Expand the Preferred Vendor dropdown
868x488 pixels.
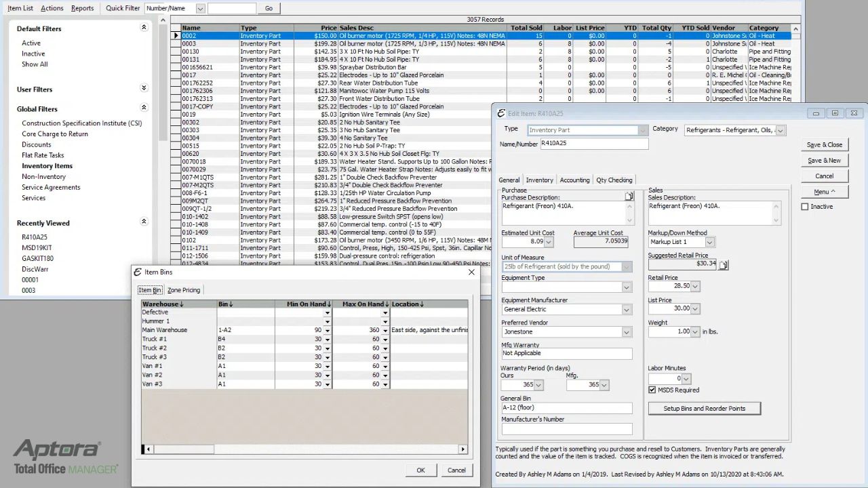coord(627,332)
